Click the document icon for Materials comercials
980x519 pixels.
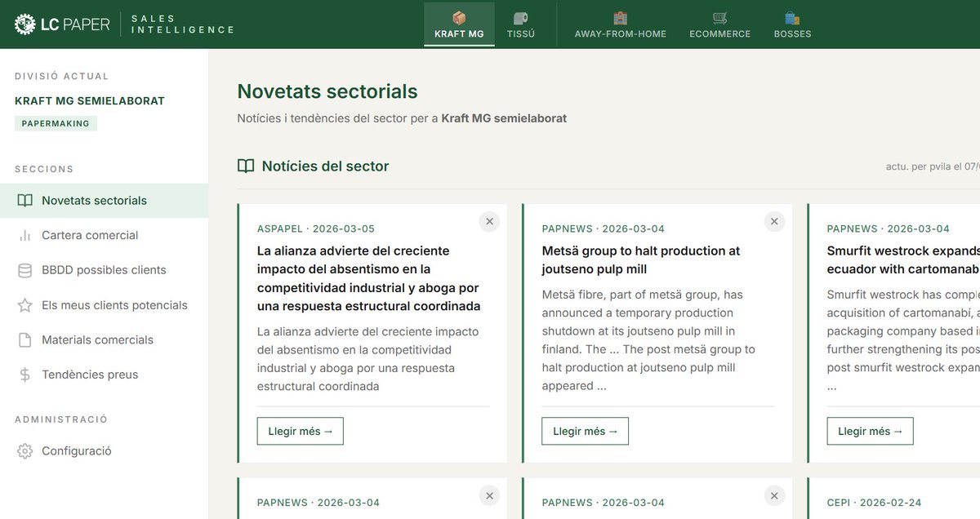pos(25,339)
